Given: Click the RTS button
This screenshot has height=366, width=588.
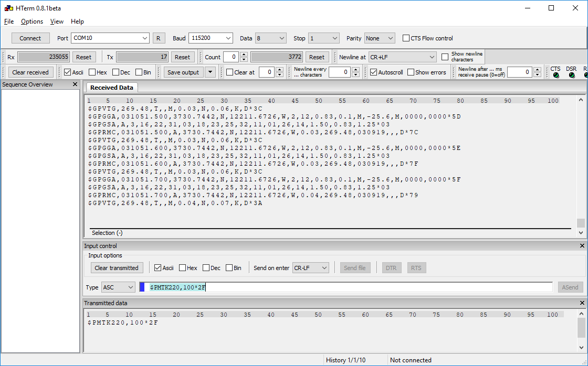Looking at the screenshot, I should (416, 268).
